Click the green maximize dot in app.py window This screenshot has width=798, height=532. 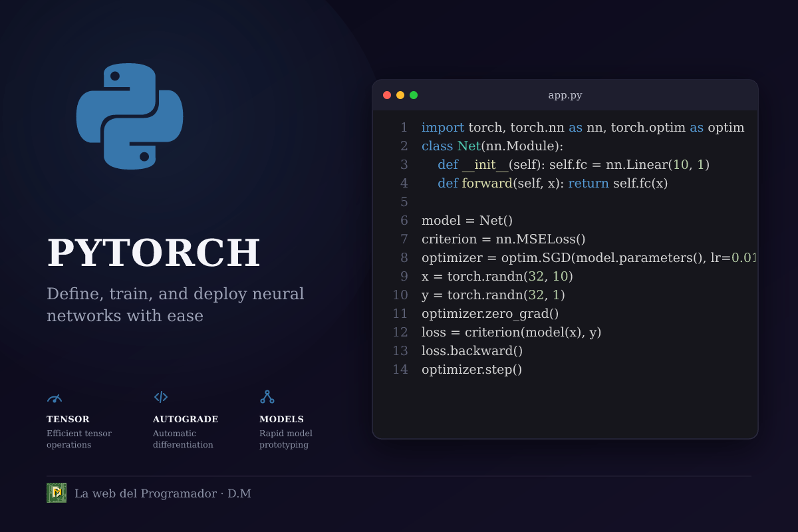click(x=414, y=95)
